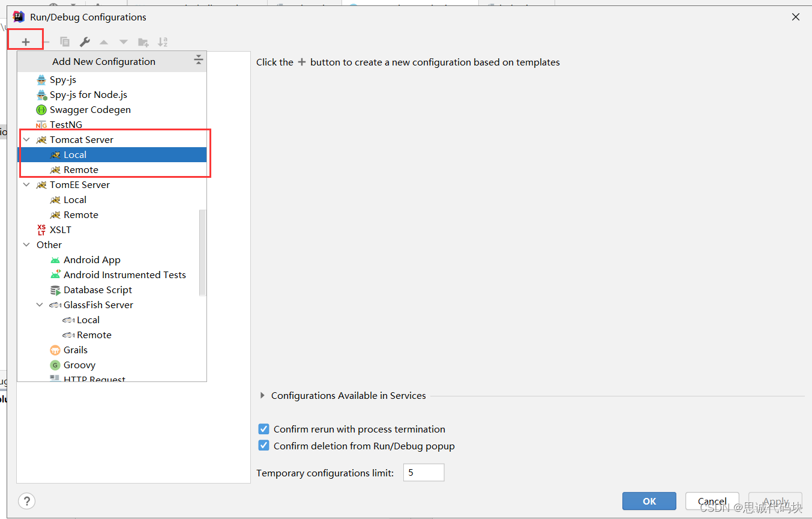The image size is (812, 519).
Task: Select the Spy-js configuration label
Action: (x=63, y=80)
